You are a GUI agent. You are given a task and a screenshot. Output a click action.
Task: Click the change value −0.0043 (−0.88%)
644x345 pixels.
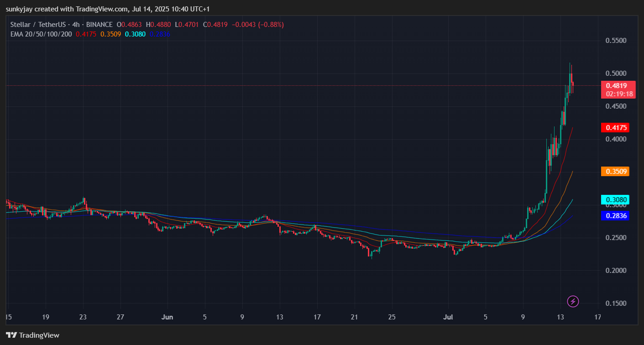coord(257,25)
